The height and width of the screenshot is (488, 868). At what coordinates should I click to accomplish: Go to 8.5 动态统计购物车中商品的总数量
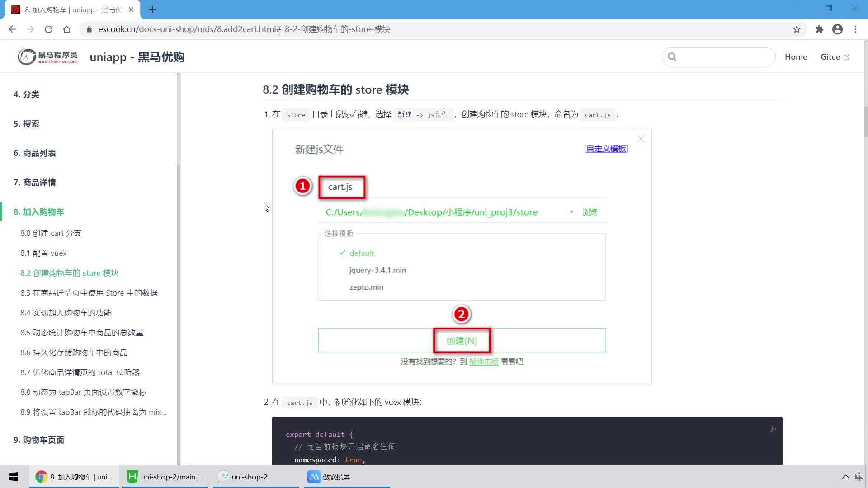pyautogui.click(x=82, y=333)
